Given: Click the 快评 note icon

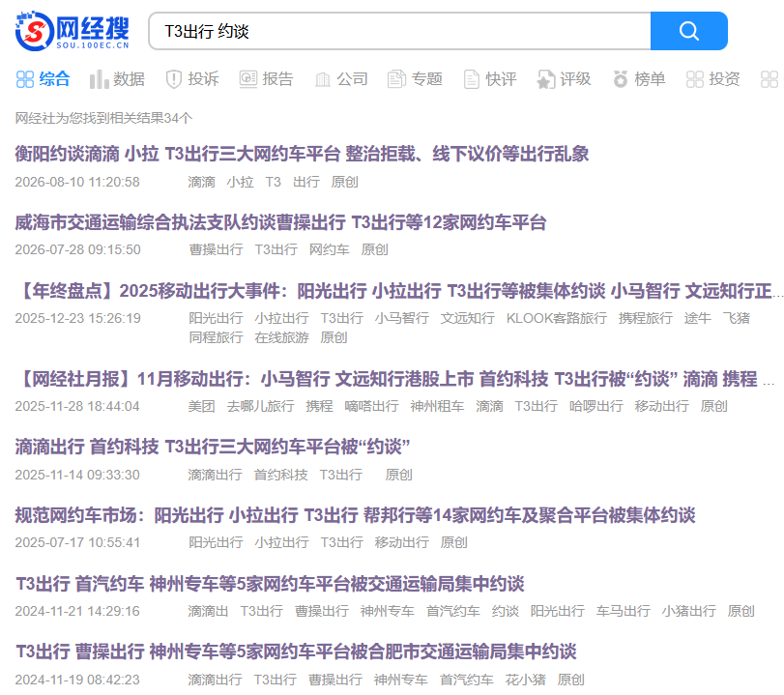Looking at the screenshot, I should click(471, 79).
